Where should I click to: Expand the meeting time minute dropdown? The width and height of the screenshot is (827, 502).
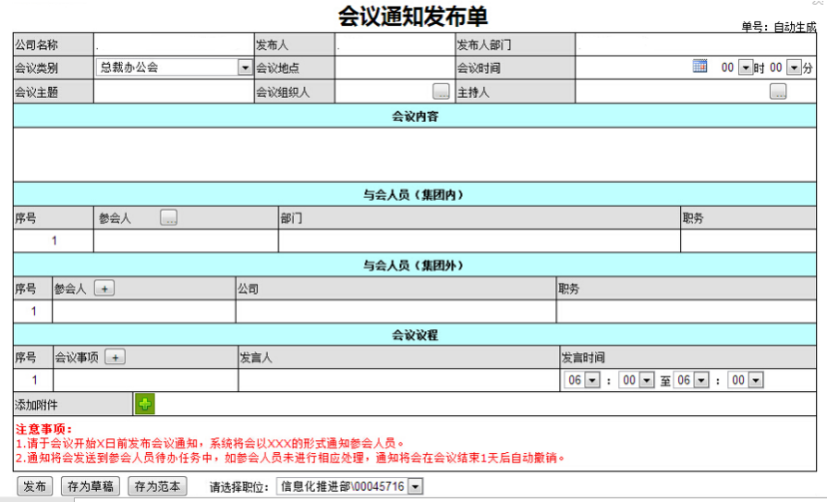point(794,68)
